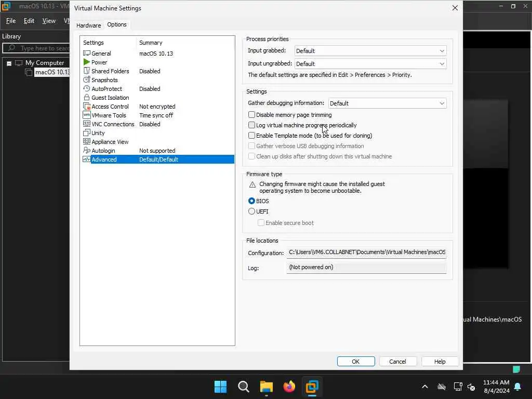Click the network tray icon
The height and width of the screenshot is (399, 532).
[x=458, y=387]
